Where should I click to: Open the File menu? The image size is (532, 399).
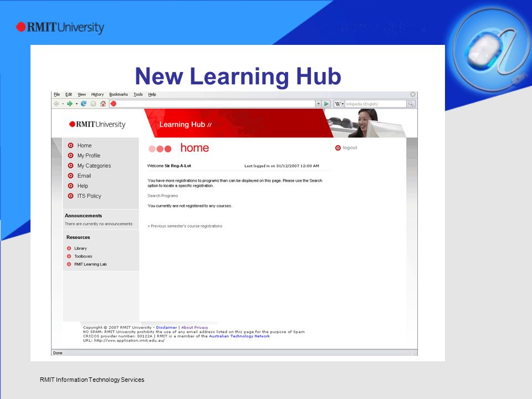[57, 94]
